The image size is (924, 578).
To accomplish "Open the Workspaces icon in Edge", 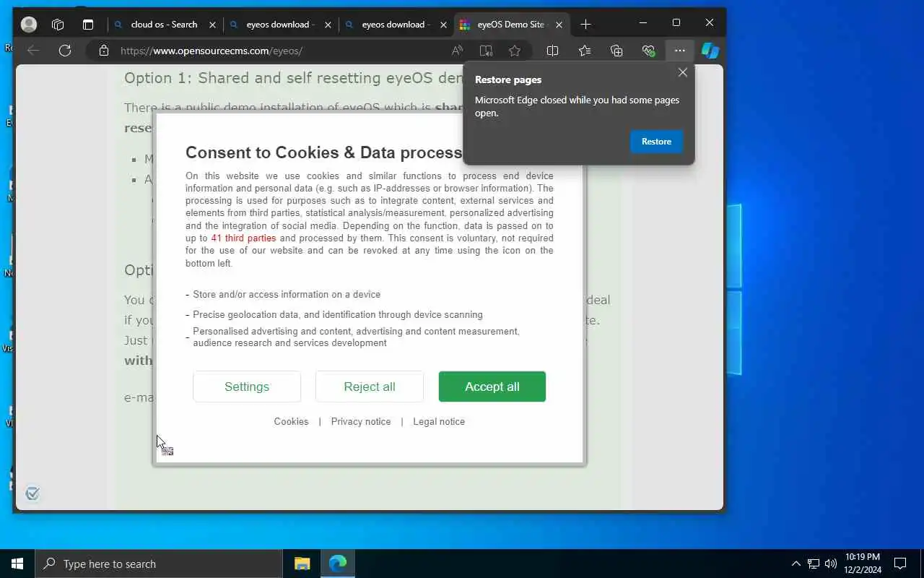I will click(58, 24).
